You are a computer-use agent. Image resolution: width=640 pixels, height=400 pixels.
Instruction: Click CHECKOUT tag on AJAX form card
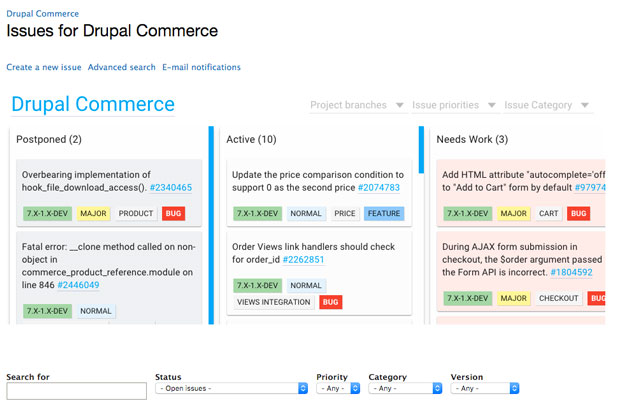click(559, 298)
